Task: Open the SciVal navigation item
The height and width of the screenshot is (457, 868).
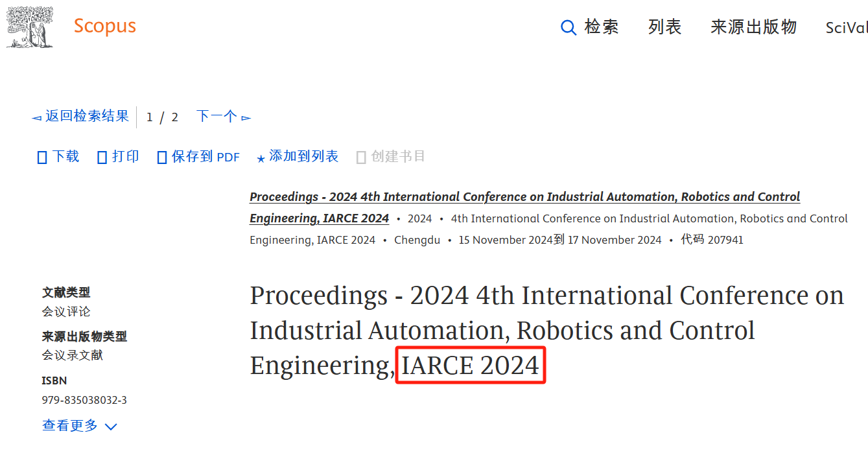Action: (846, 28)
